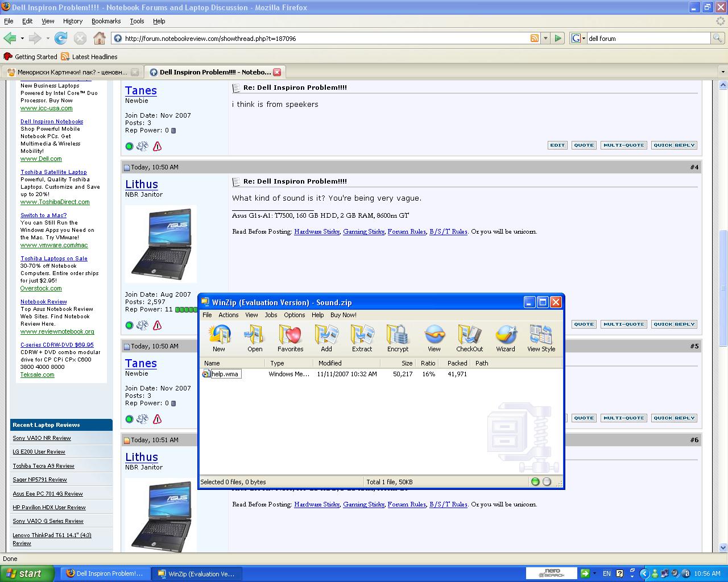Click the Nero Search taskbar box
728x582 pixels.
(x=551, y=573)
